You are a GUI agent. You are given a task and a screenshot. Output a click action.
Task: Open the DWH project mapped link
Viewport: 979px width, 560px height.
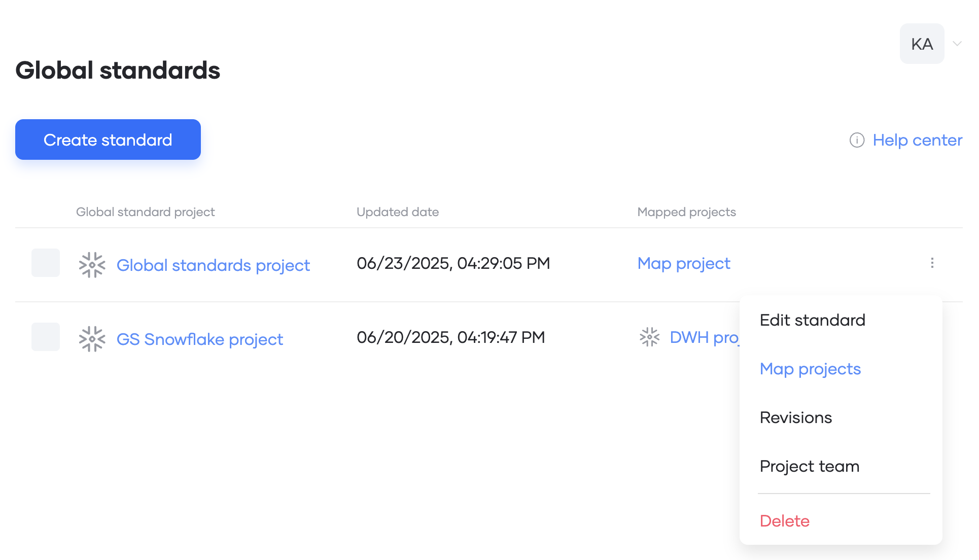pos(705,337)
